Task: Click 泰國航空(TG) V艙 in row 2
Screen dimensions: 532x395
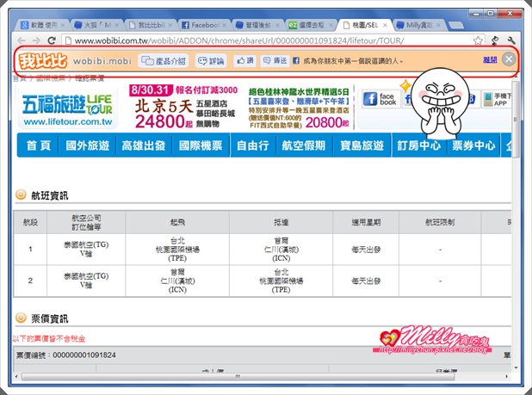Action: tap(86, 281)
